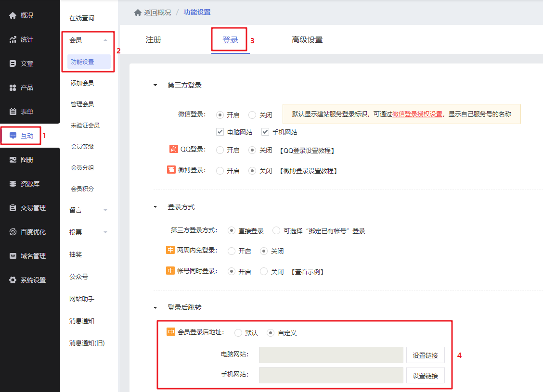The image size is (543, 392).
Task: Click the 概况 home icon in sidebar
Action: tap(13, 15)
